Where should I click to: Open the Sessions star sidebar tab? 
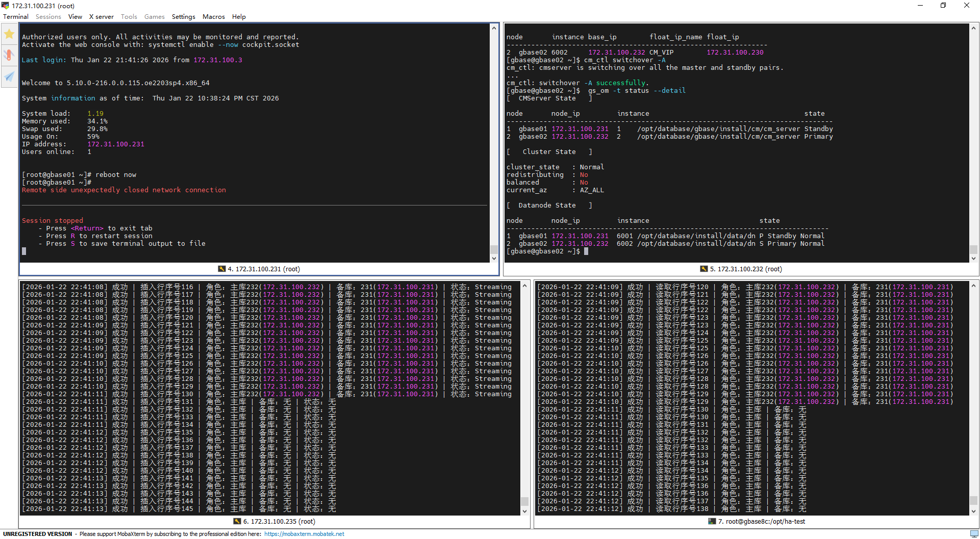[x=9, y=34]
